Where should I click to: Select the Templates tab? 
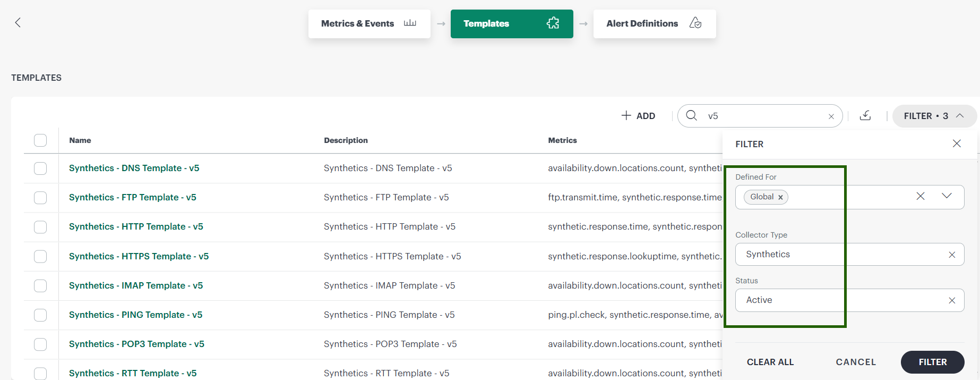point(512,23)
